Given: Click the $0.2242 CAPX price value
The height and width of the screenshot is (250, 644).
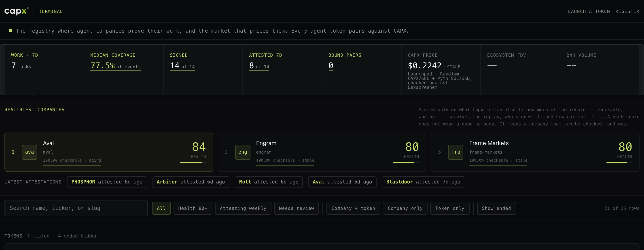Looking at the screenshot, I should click(x=424, y=66).
